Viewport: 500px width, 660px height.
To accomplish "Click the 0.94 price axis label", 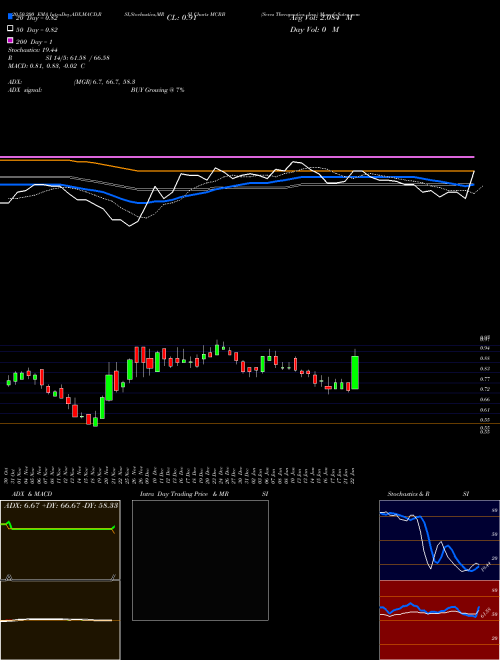I will pyautogui.click(x=485, y=348).
